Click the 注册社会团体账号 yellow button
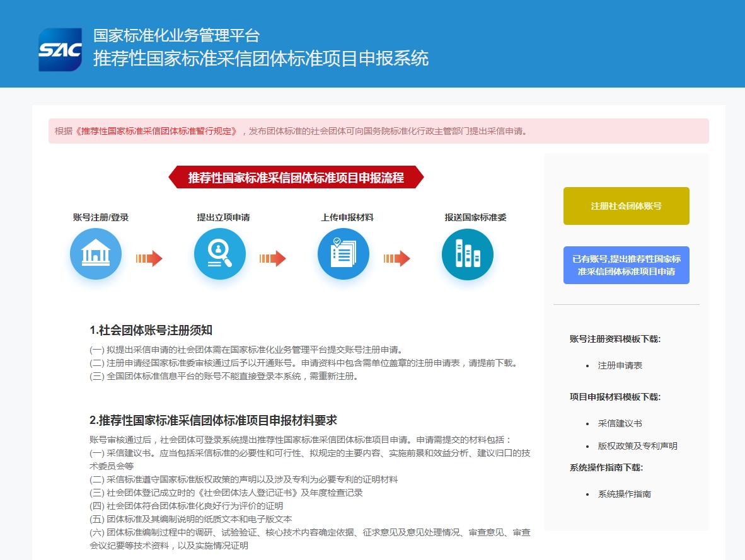The height and width of the screenshot is (560, 745). click(x=627, y=205)
